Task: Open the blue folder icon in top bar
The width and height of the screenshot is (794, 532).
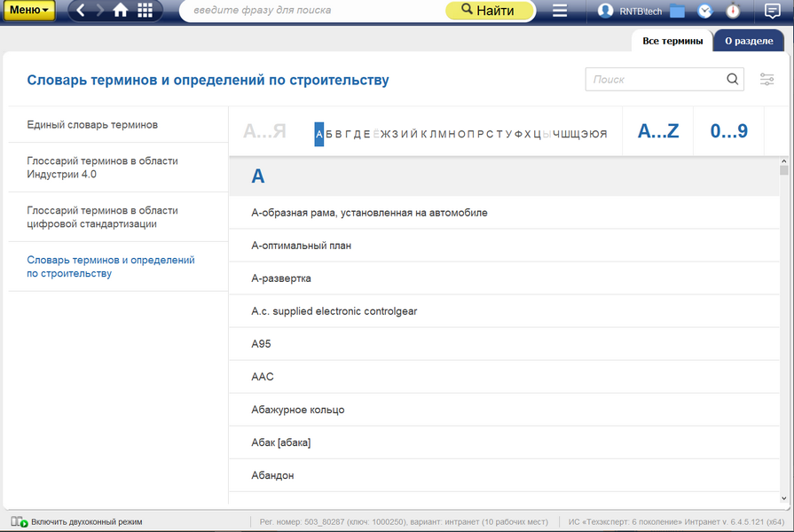Action: [678, 11]
